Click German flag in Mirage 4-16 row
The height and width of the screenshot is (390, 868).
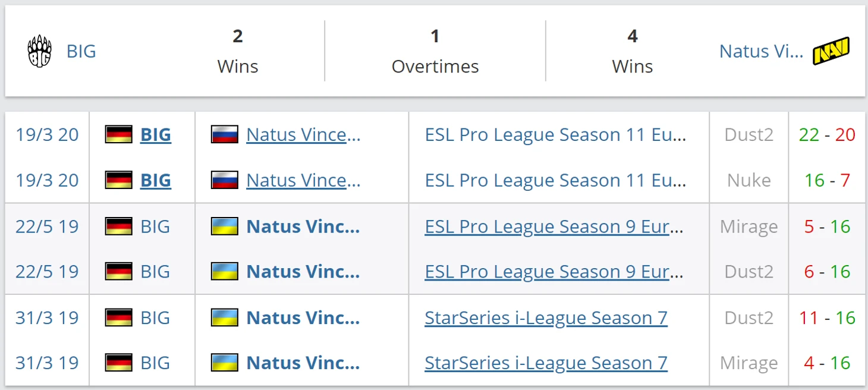point(118,363)
